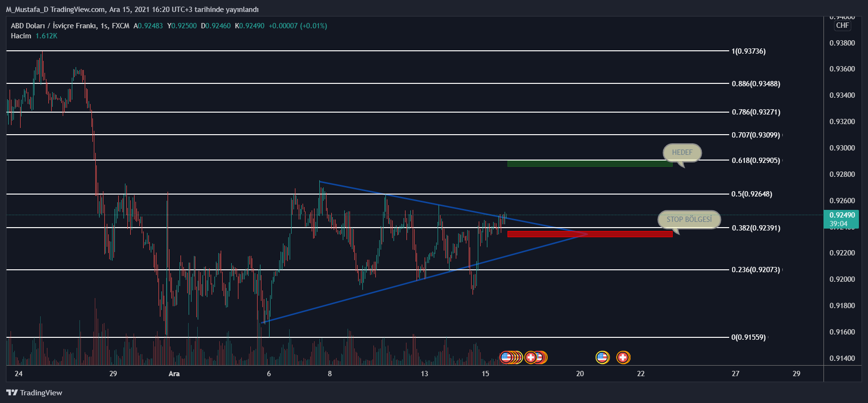
Task: Click the open value A0.92483
Action: (148, 26)
